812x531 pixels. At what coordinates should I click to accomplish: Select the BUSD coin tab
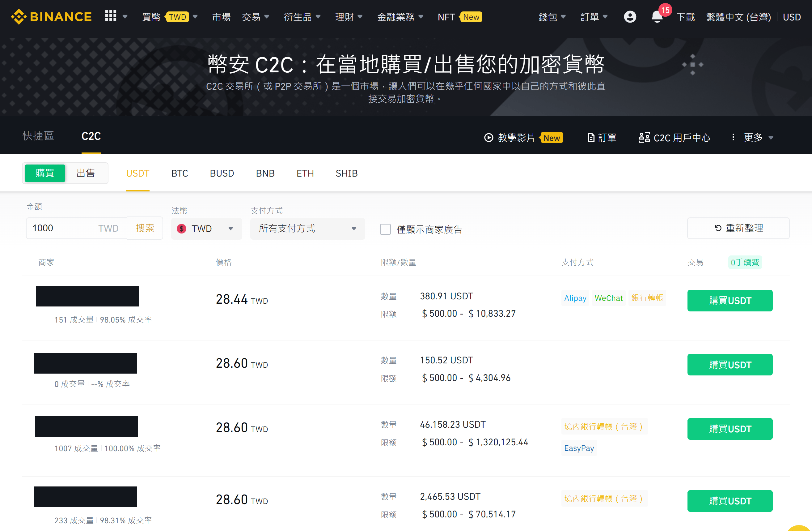(x=222, y=173)
